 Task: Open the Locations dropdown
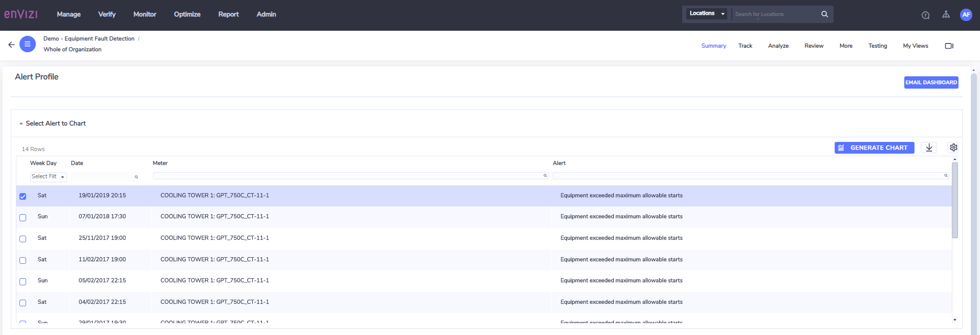tap(707, 14)
